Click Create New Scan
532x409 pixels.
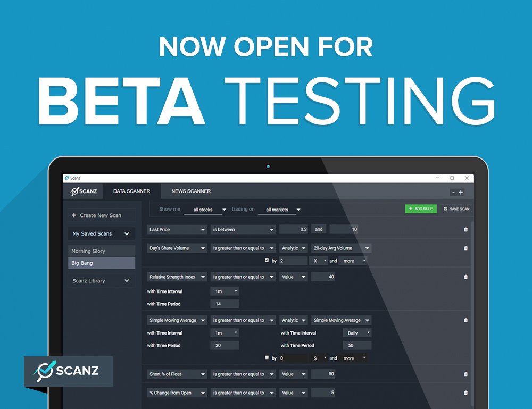coord(101,215)
